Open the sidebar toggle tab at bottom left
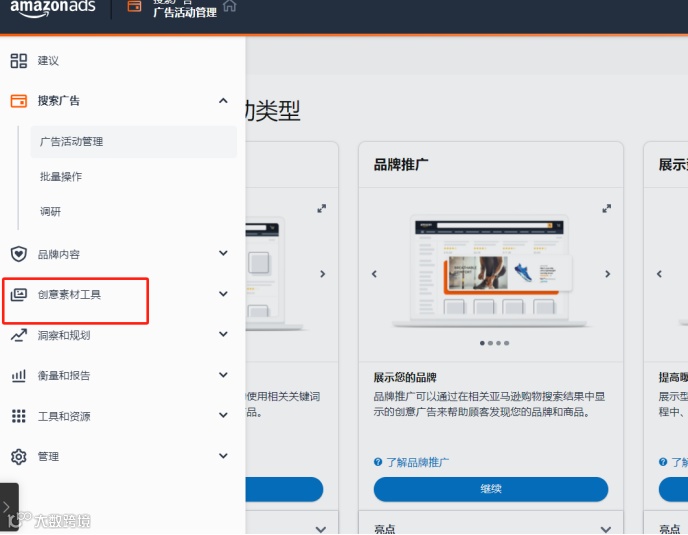 (x=7, y=507)
